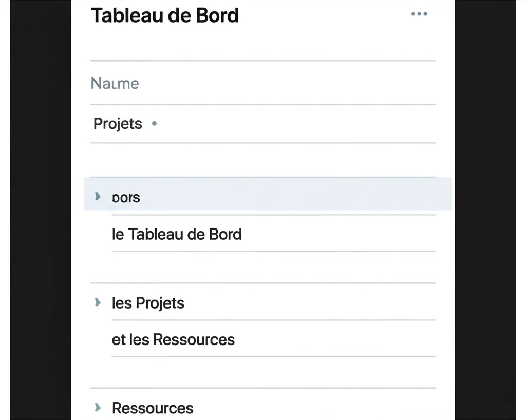This screenshot has height=420, width=526.
Task: Select the Projets row
Action: tap(118, 124)
